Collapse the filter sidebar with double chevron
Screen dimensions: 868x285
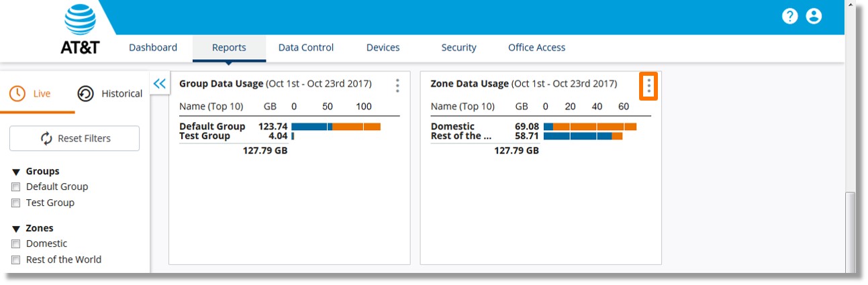[159, 84]
